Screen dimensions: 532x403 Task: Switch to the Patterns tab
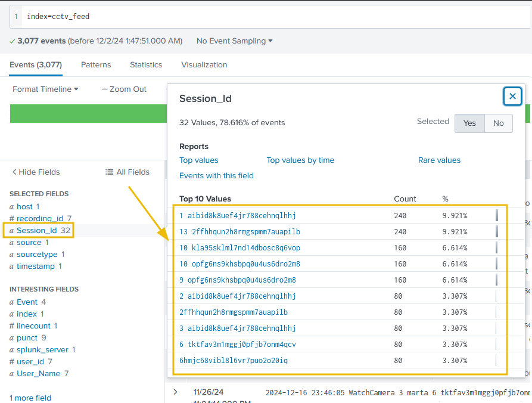click(96, 65)
